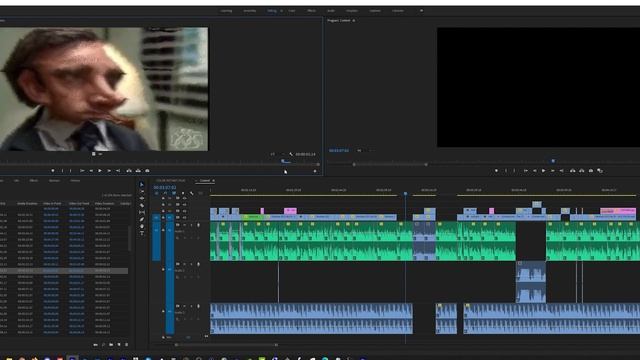Toggle Linked Selection in the timeline header
This screenshot has height=360, width=640.
pyautogui.click(x=174, y=193)
